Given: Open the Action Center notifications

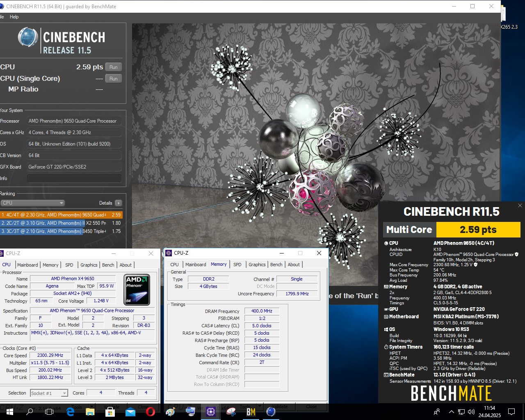Looking at the screenshot, I should 511,412.
